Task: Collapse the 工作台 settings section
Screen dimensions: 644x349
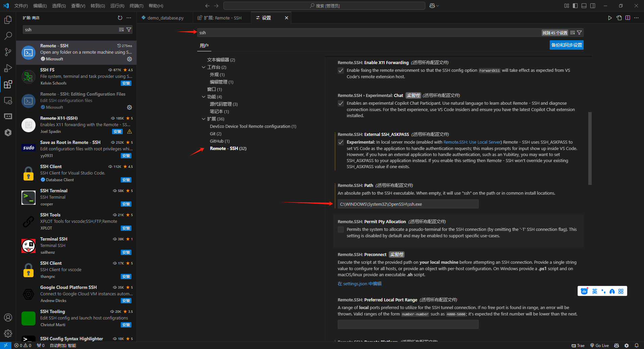Action: (204, 67)
